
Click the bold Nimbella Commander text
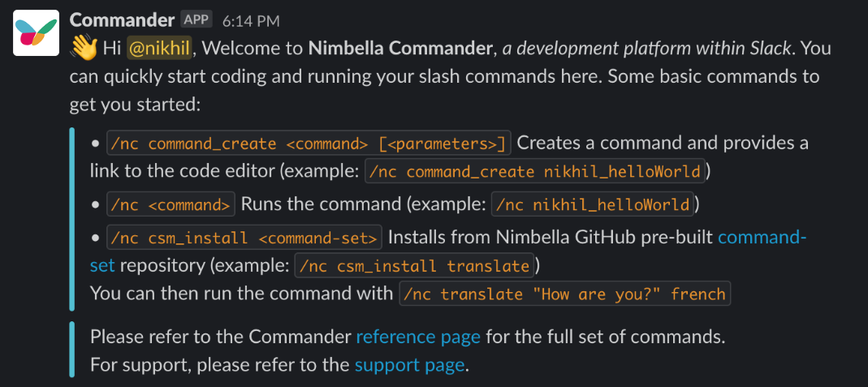pos(401,49)
